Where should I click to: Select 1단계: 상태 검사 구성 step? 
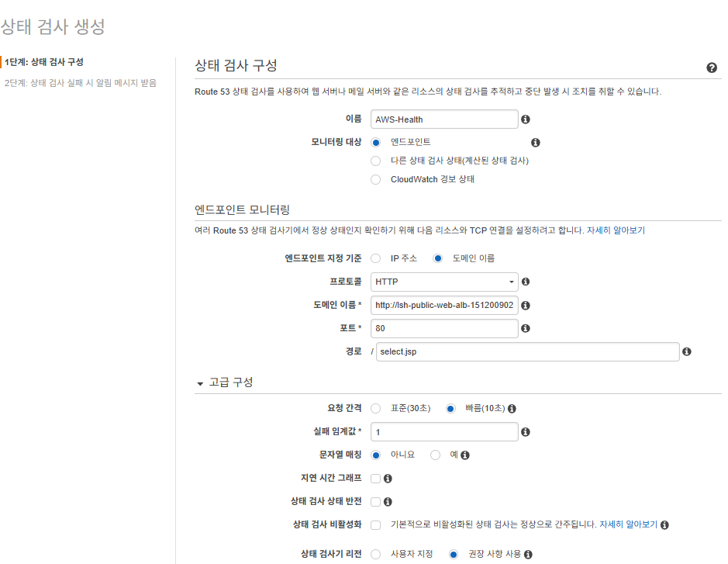click(x=44, y=62)
